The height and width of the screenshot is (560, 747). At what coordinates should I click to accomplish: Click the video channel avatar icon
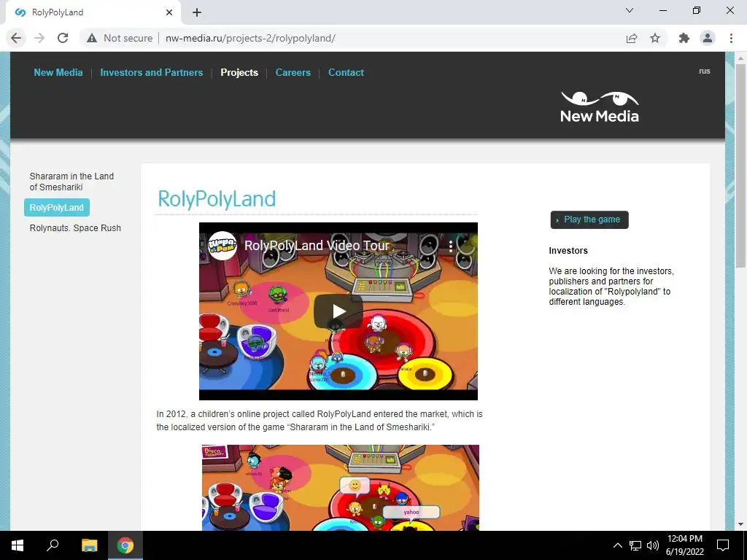[223, 246]
